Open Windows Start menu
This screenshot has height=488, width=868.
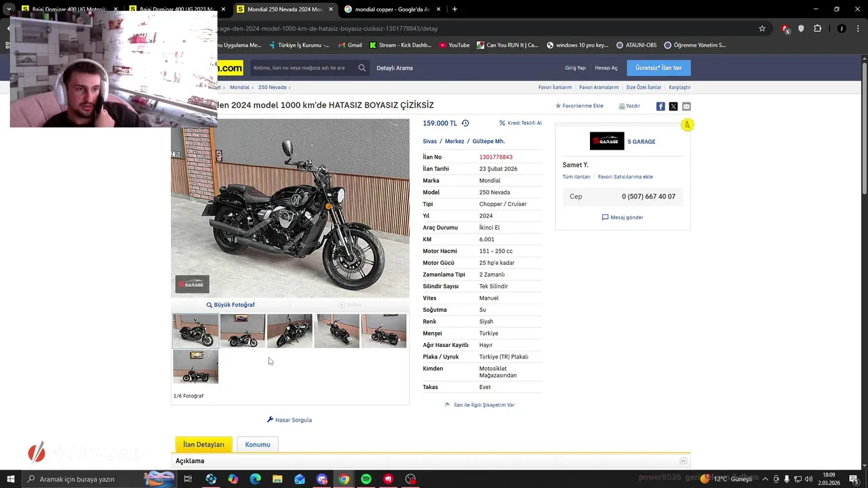(11, 479)
